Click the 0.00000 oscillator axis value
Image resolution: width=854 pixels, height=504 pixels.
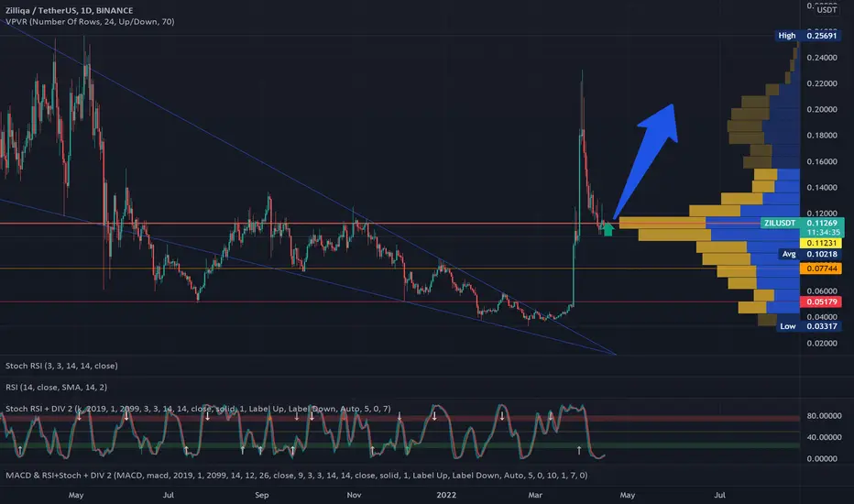pos(822,459)
